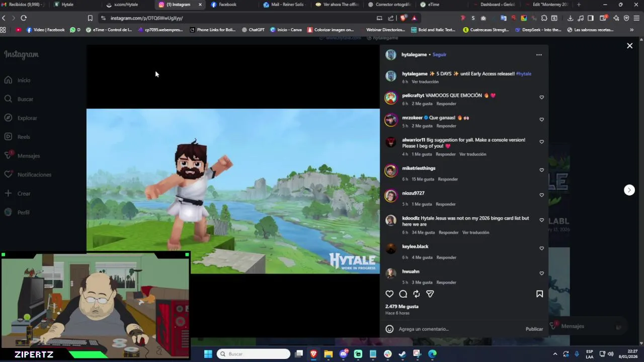This screenshot has height=362, width=644.
Task: Open Steam from taskbar
Action: [403, 354]
